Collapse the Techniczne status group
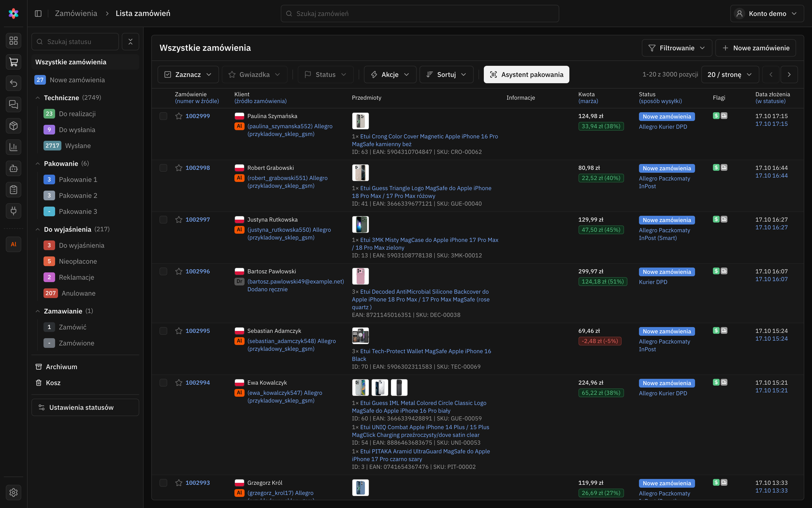This screenshot has width=812, height=508. (x=38, y=98)
